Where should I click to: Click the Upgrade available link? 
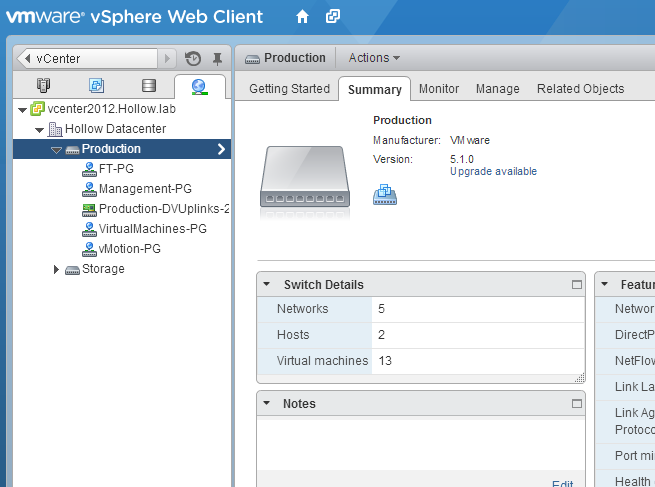click(x=493, y=172)
